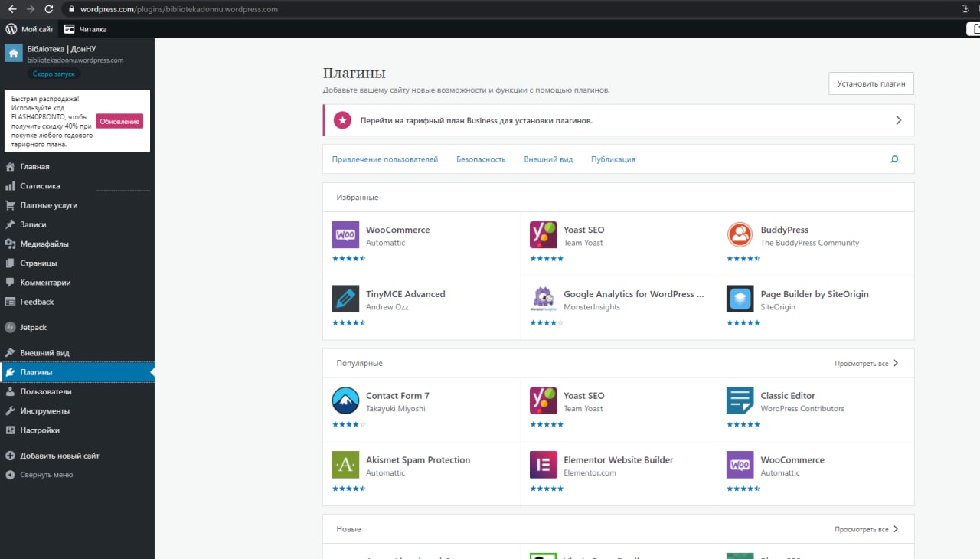The image size is (980, 559).
Task: Click the browser back arrow
Action: point(12,9)
